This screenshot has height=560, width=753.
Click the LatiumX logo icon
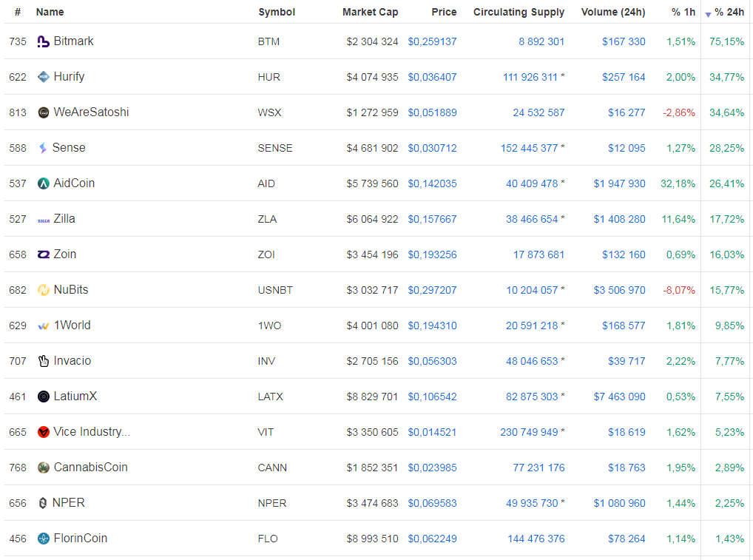(x=43, y=397)
